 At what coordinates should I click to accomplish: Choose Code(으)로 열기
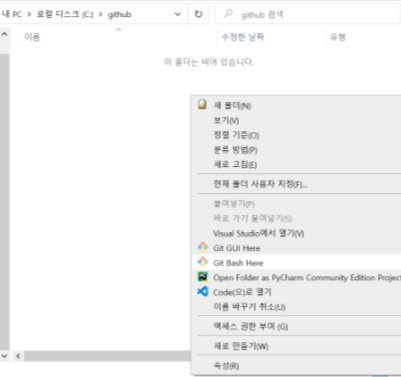click(297, 292)
